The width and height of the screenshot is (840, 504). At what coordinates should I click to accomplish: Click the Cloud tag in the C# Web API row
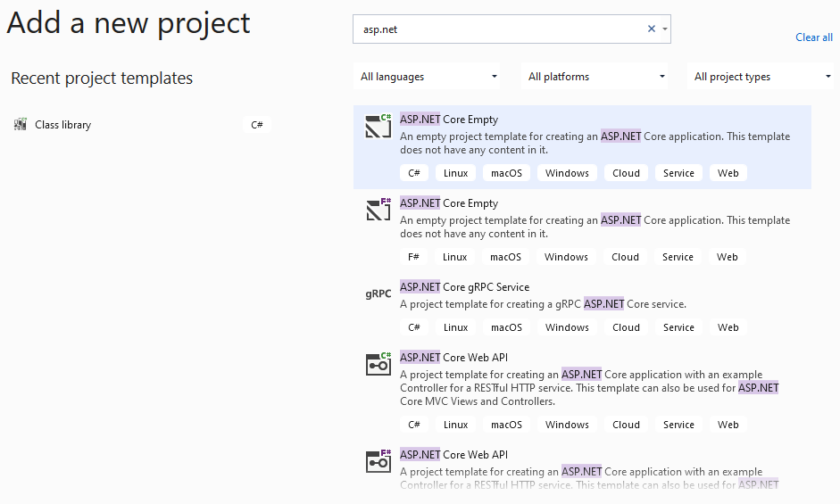[x=626, y=425]
